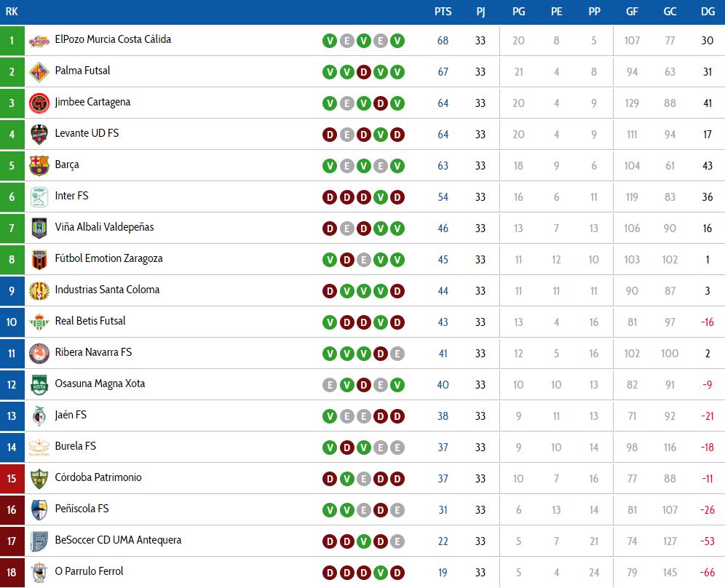Open the Inter FS team page

pyautogui.click(x=71, y=196)
